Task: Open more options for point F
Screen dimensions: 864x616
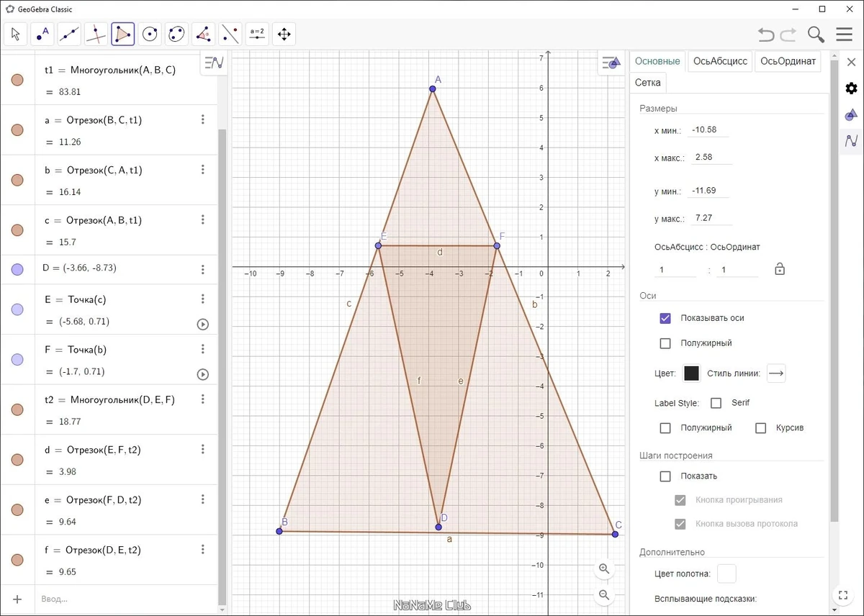Action: pos(203,349)
